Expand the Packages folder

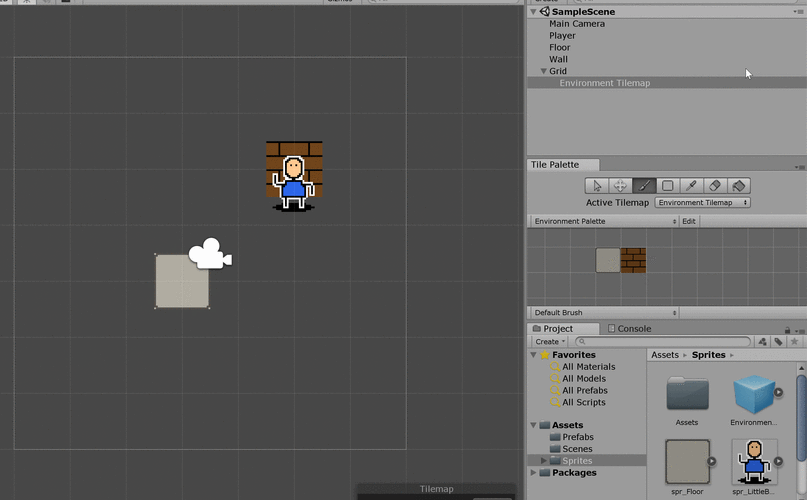534,472
